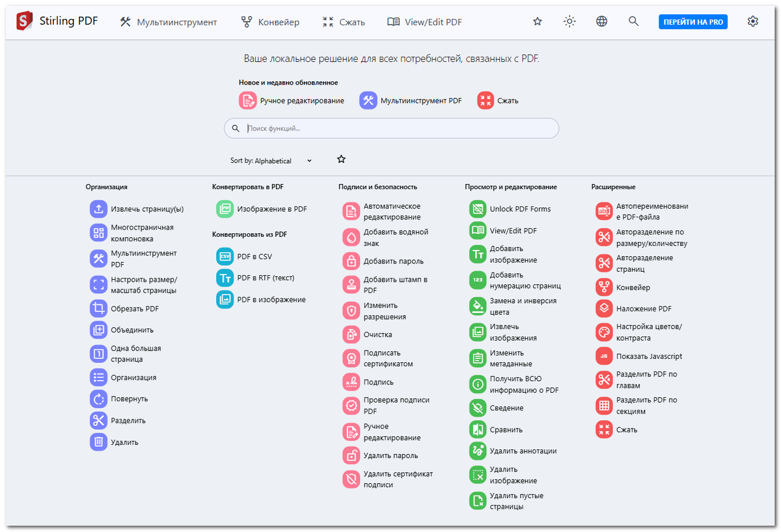The width and height of the screenshot is (781, 532).
Task: Click the navbar search magnifier icon
Action: (x=633, y=21)
